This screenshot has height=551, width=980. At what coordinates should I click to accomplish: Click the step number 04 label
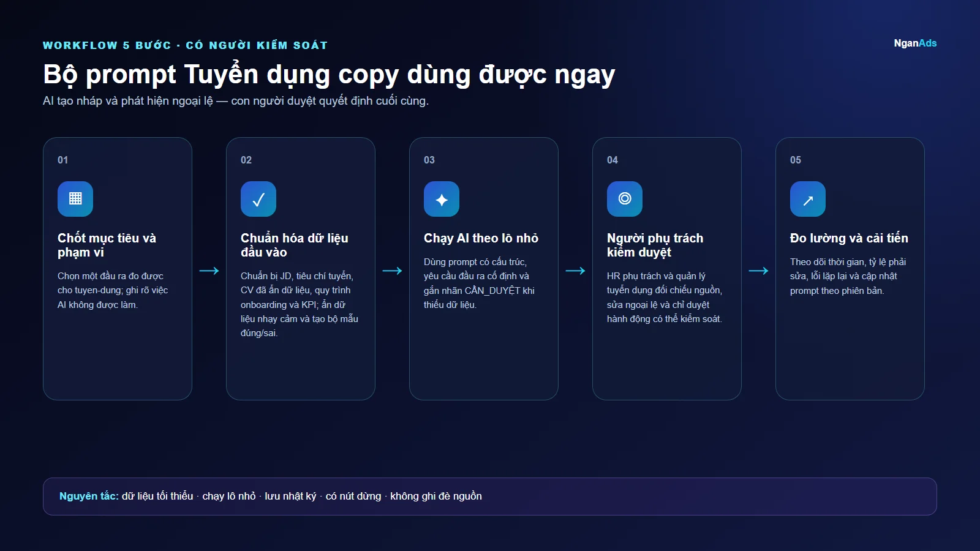(612, 160)
